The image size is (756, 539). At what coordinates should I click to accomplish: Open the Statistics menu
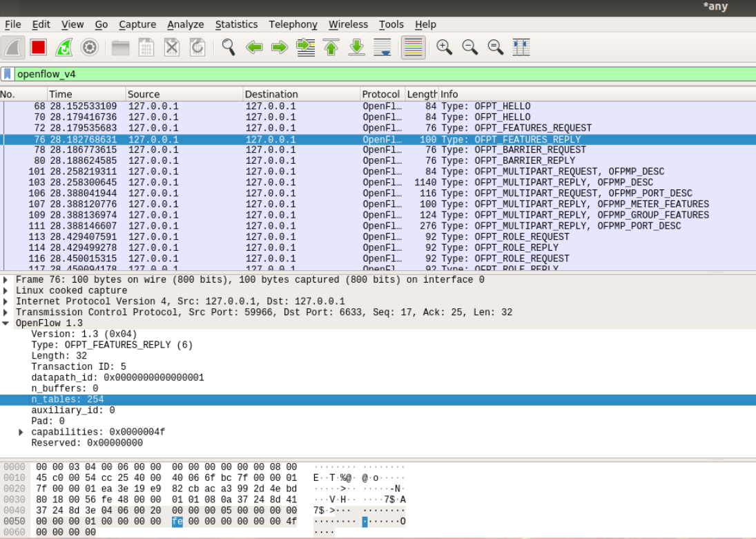[236, 24]
